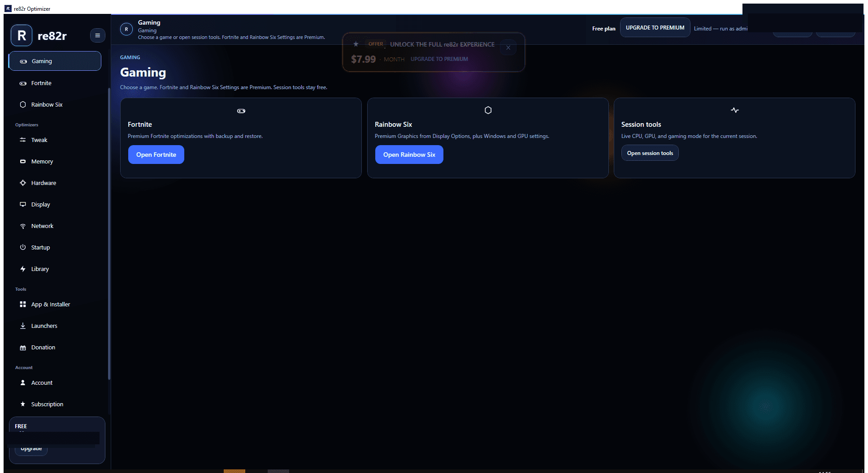Click the Open Fortnite button
This screenshot has height=473, width=868.
[156, 155]
